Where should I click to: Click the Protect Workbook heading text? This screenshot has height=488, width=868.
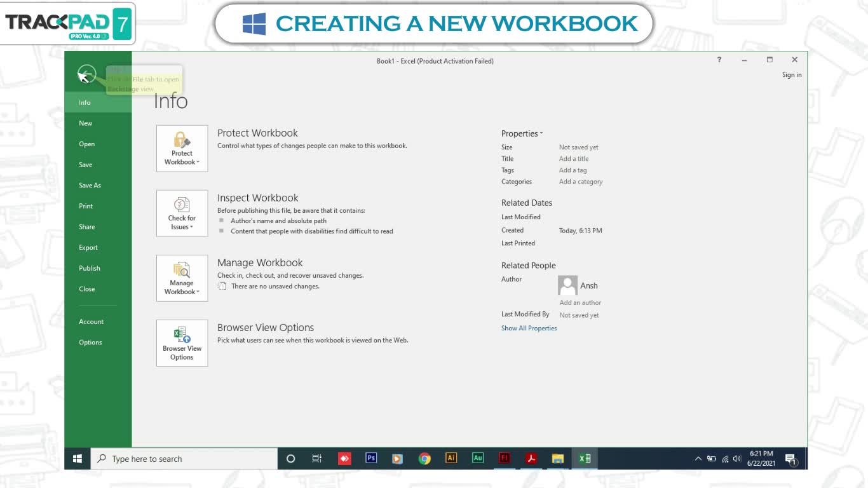[257, 133]
